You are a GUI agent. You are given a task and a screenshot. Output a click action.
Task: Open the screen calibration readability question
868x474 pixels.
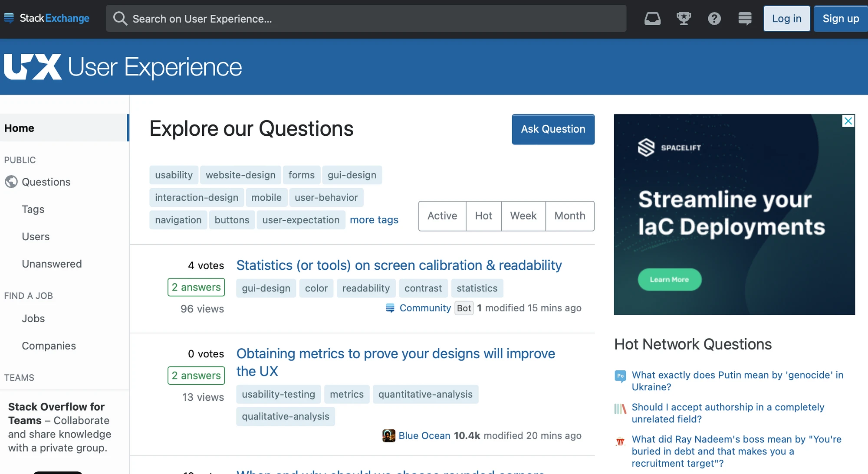399,265
